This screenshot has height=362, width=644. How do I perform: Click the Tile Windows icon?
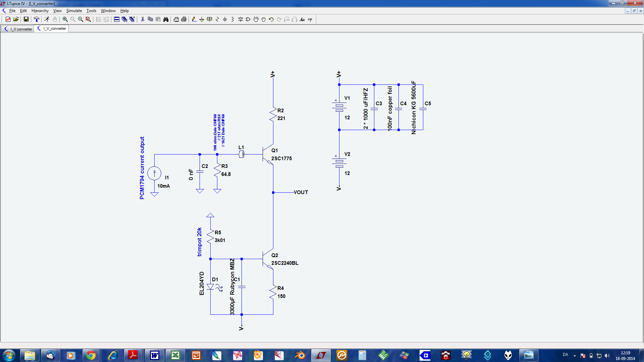click(116, 19)
